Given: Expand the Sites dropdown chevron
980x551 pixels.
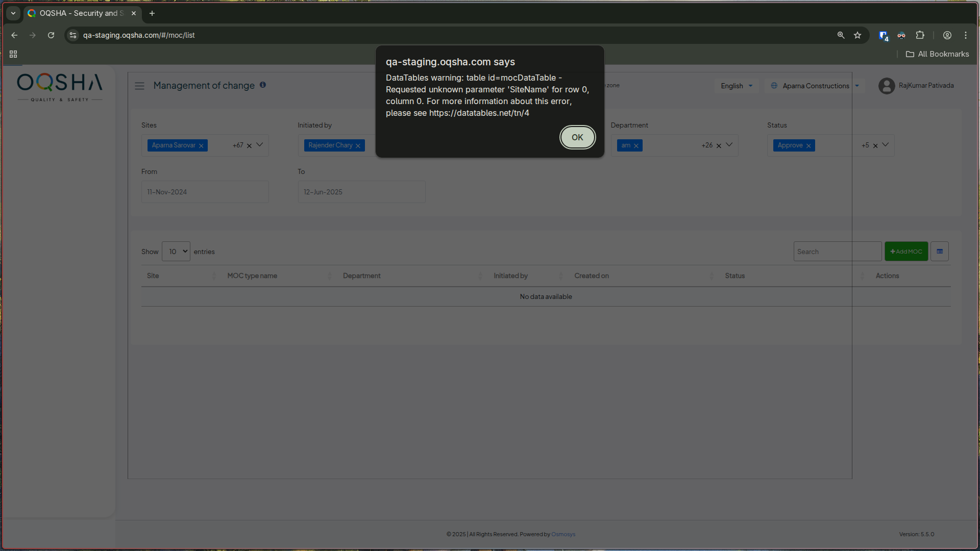Looking at the screenshot, I should pos(260,145).
